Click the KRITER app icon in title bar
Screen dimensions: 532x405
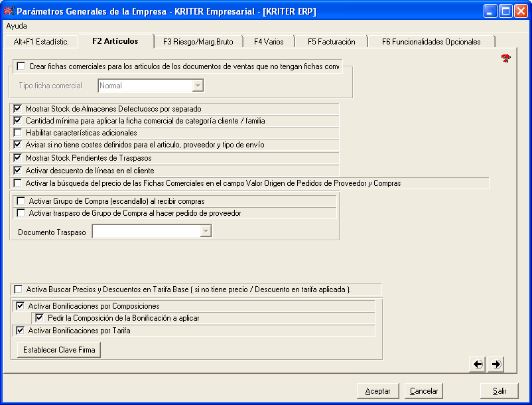[x=9, y=11]
